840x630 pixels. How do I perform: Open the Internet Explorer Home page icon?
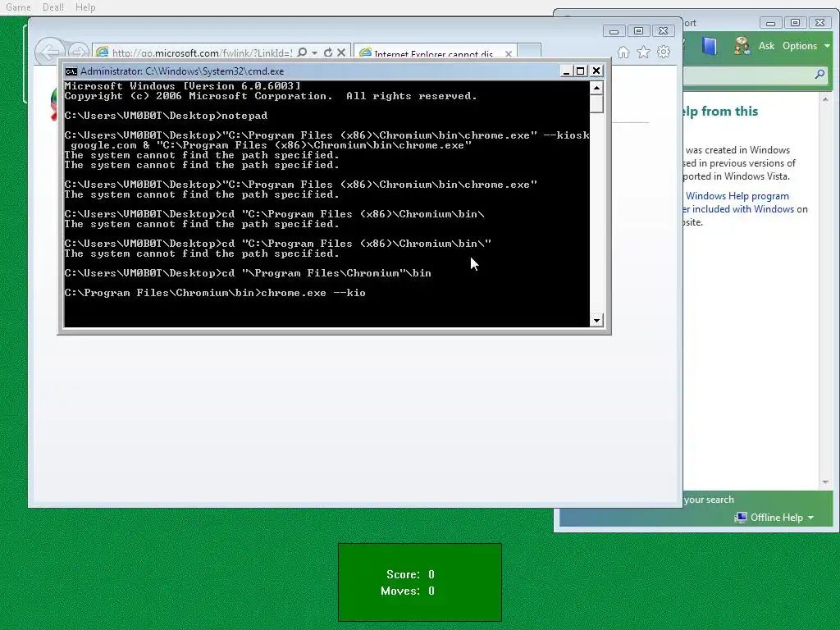[x=623, y=52]
